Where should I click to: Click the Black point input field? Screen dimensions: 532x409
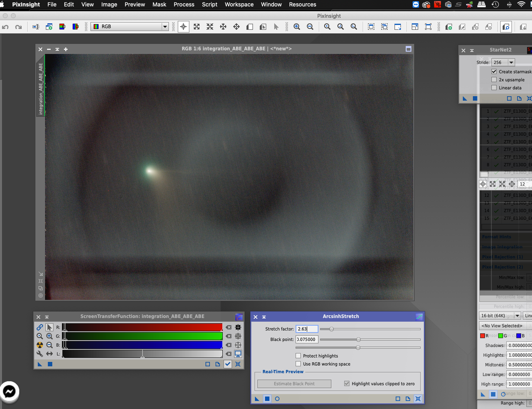tap(307, 339)
